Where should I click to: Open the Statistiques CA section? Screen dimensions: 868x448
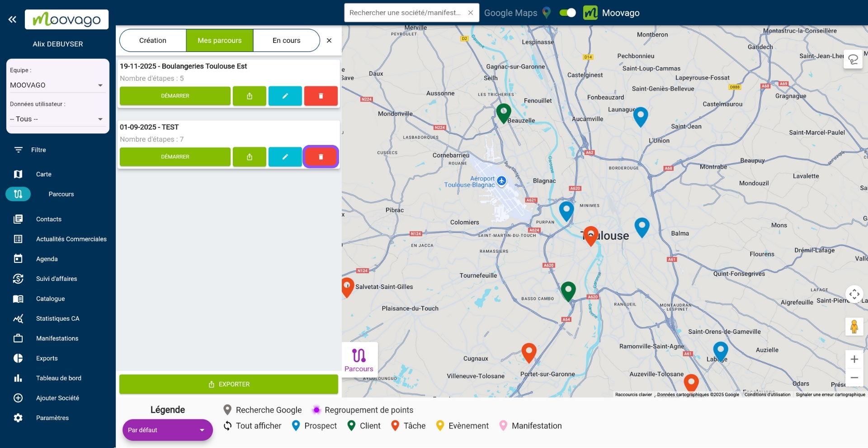[57, 318]
